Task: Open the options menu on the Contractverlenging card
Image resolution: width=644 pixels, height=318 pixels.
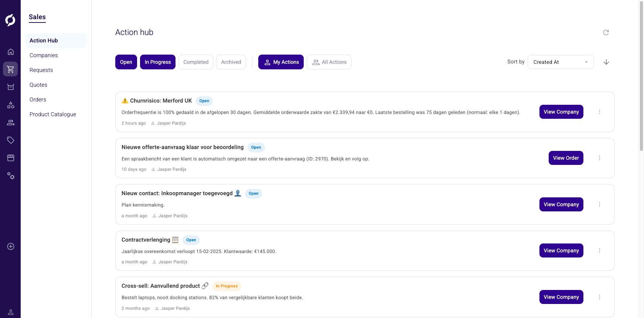Action: (600, 250)
